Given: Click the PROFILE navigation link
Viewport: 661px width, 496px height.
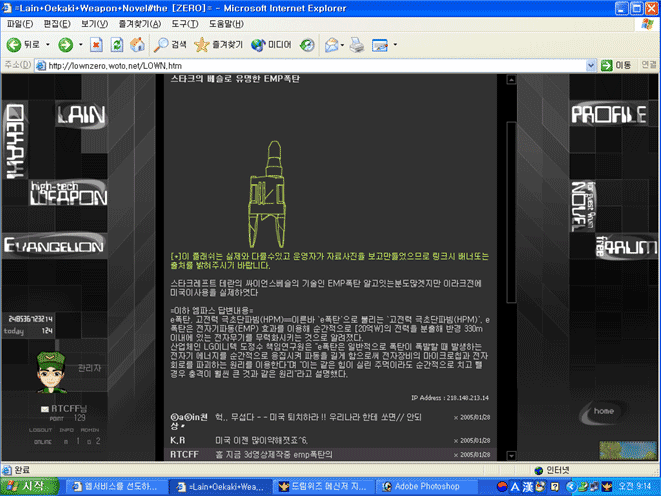Looking at the screenshot, I should click(607, 114).
